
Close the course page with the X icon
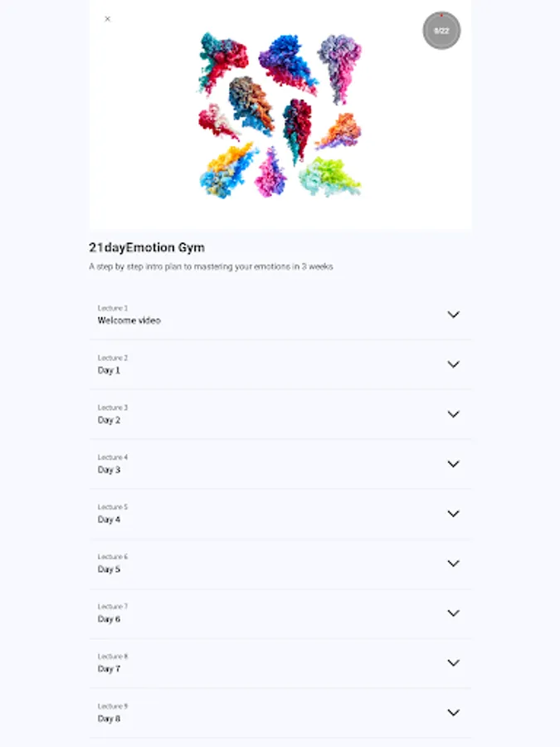click(x=107, y=19)
